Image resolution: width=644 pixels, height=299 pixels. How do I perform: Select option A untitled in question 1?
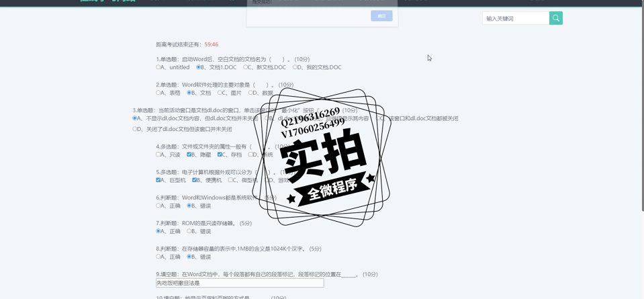point(158,67)
